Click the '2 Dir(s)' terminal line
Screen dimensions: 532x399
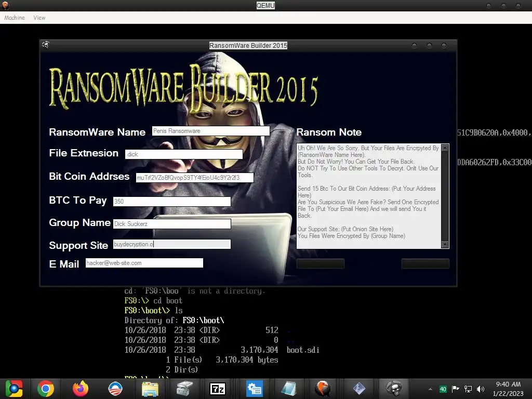coord(181,369)
